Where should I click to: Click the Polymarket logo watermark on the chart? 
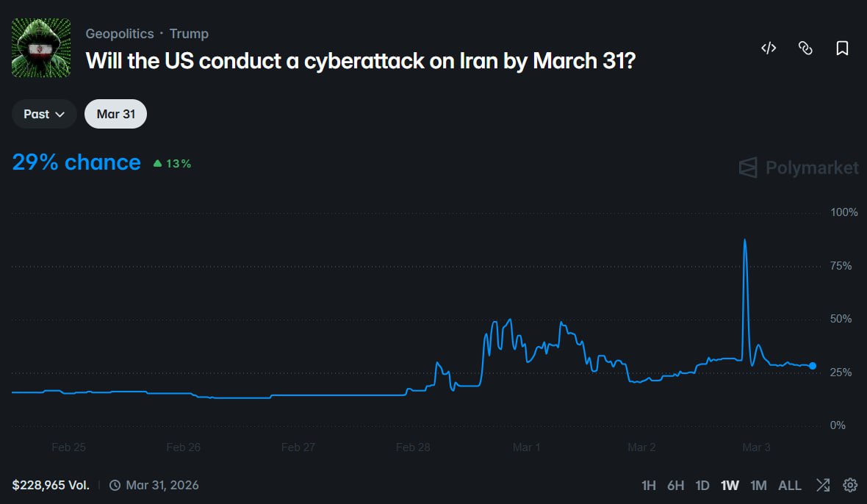pyautogui.click(x=797, y=168)
